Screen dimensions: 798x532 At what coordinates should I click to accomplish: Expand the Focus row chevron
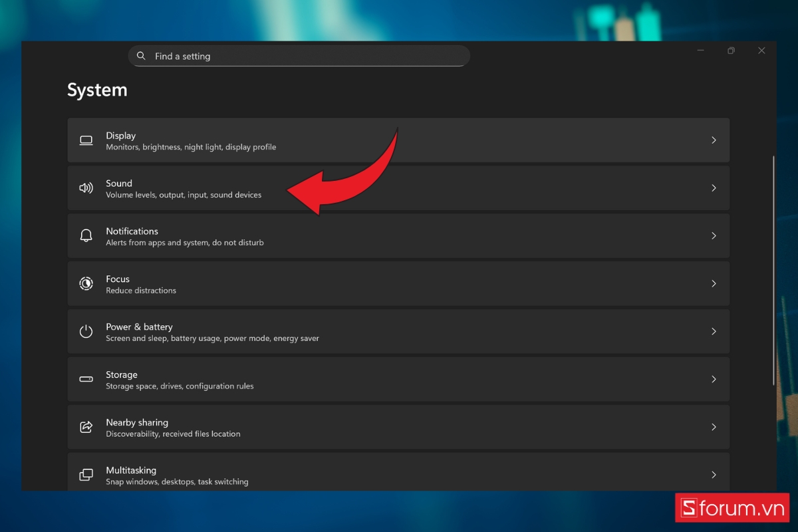714,284
